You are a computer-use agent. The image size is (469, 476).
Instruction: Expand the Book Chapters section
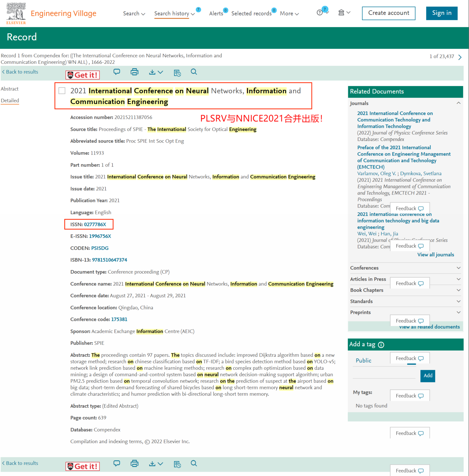459,290
